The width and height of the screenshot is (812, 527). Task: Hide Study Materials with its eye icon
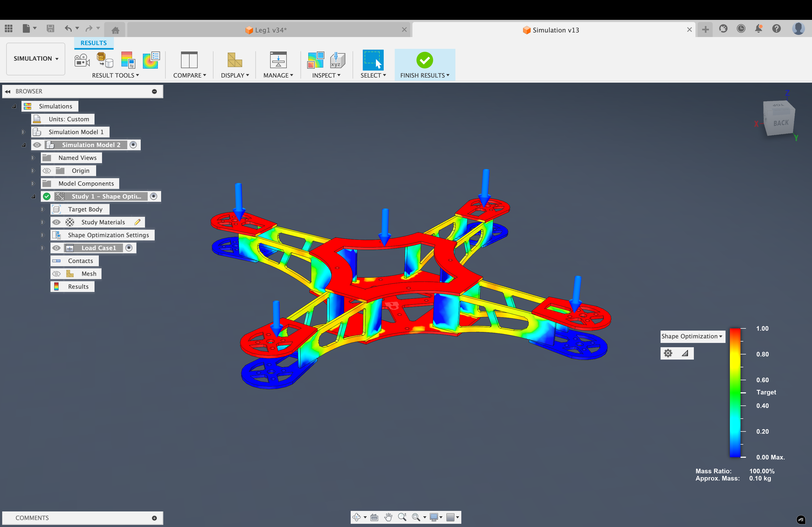point(57,222)
